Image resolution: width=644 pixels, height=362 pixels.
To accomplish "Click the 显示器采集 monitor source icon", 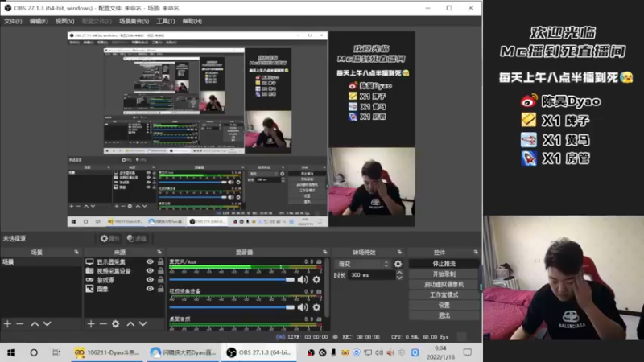I will point(89,262).
